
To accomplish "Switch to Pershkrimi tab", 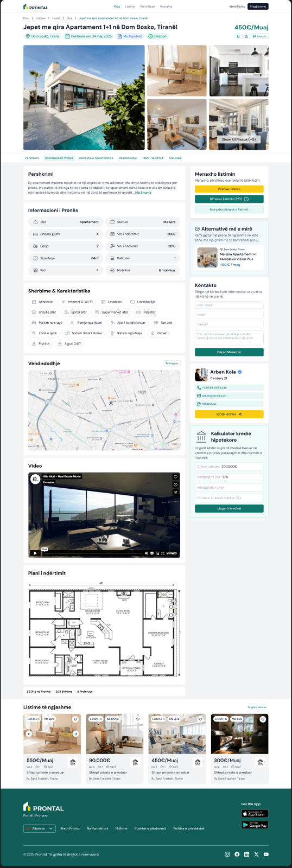I will pos(32,158).
